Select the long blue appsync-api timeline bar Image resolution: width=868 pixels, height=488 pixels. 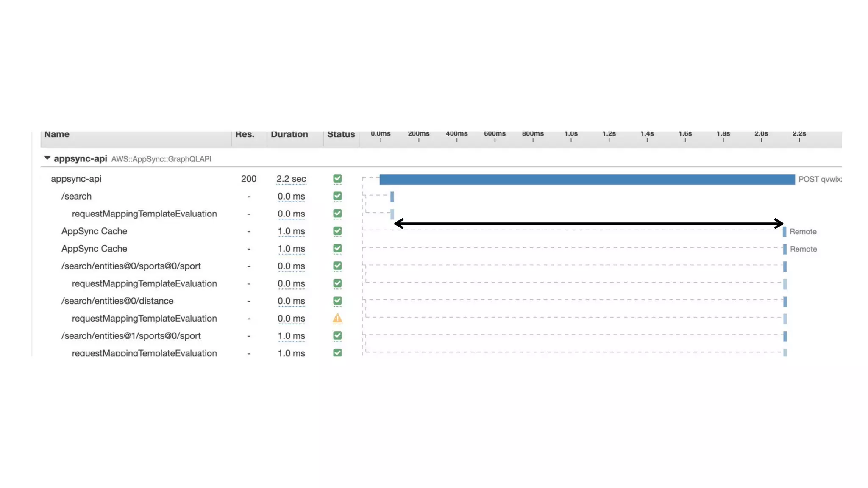click(x=587, y=179)
